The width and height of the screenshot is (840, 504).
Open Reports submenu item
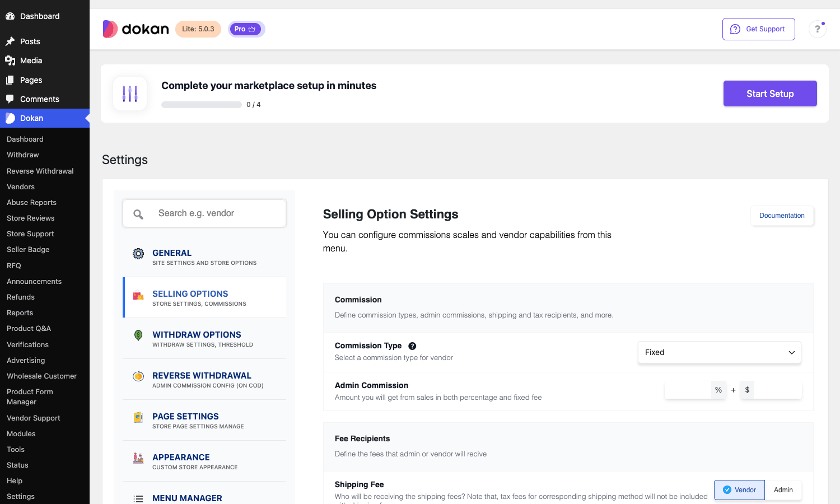pyautogui.click(x=20, y=313)
